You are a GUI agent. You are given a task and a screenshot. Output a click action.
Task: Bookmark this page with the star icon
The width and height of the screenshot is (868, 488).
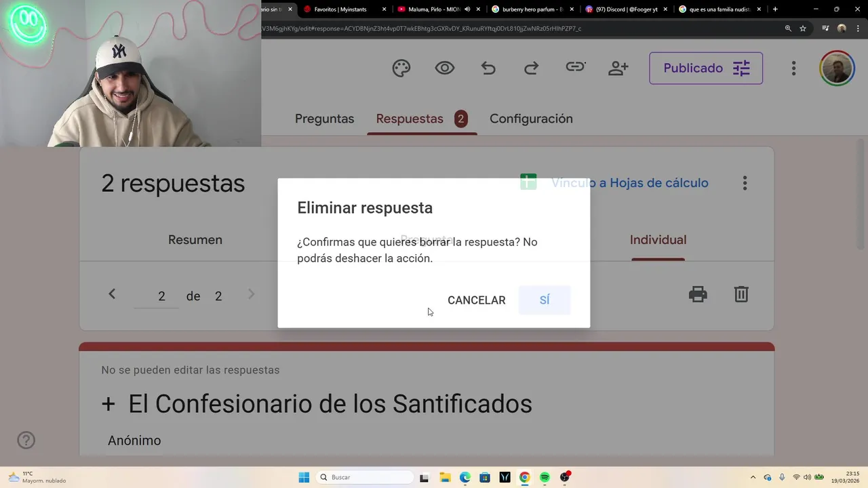tap(803, 28)
